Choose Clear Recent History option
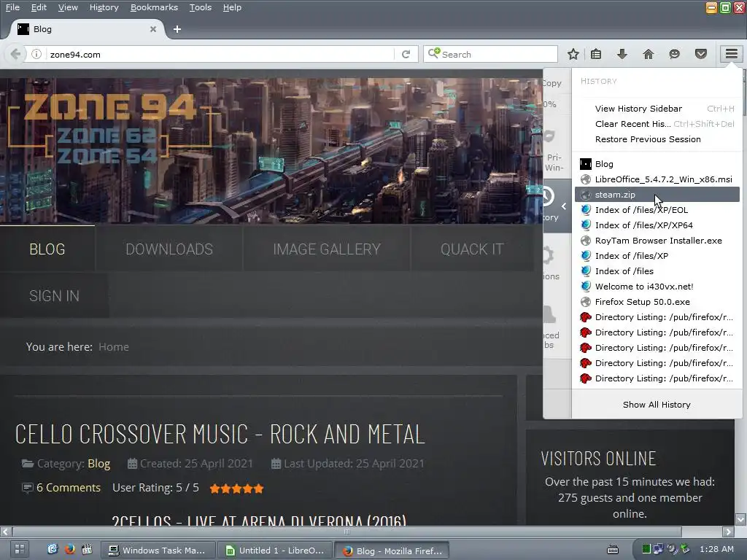 tap(657, 124)
